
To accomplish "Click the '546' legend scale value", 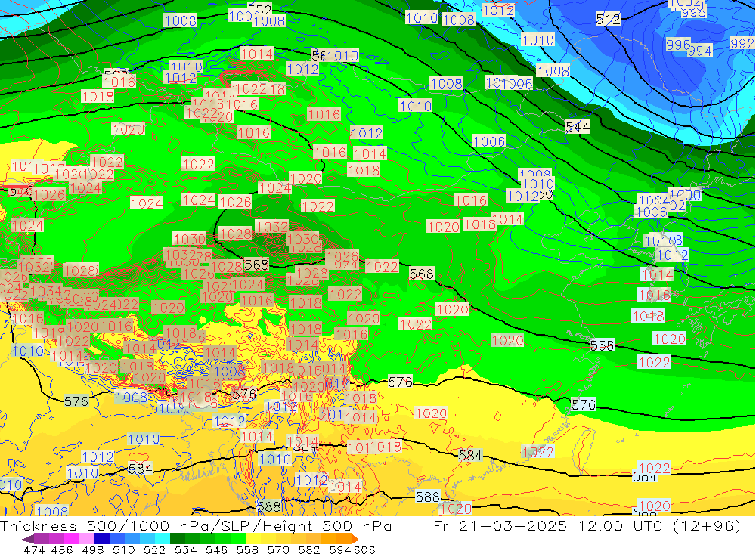I will click(216, 549).
